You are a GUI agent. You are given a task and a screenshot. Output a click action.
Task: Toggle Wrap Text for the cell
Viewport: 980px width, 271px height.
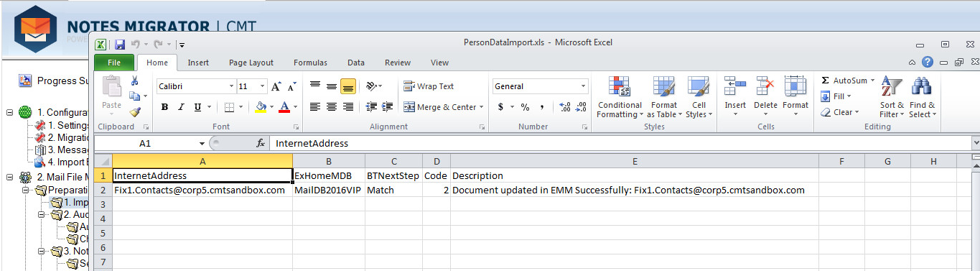[x=429, y=86]
